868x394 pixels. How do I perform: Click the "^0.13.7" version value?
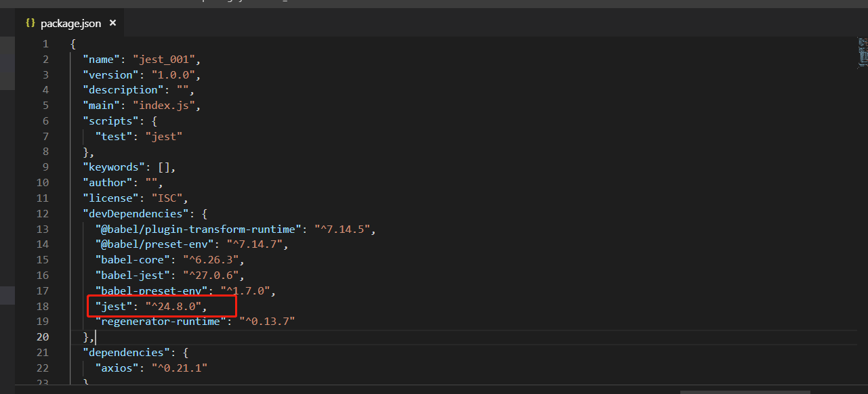(267, 322)
